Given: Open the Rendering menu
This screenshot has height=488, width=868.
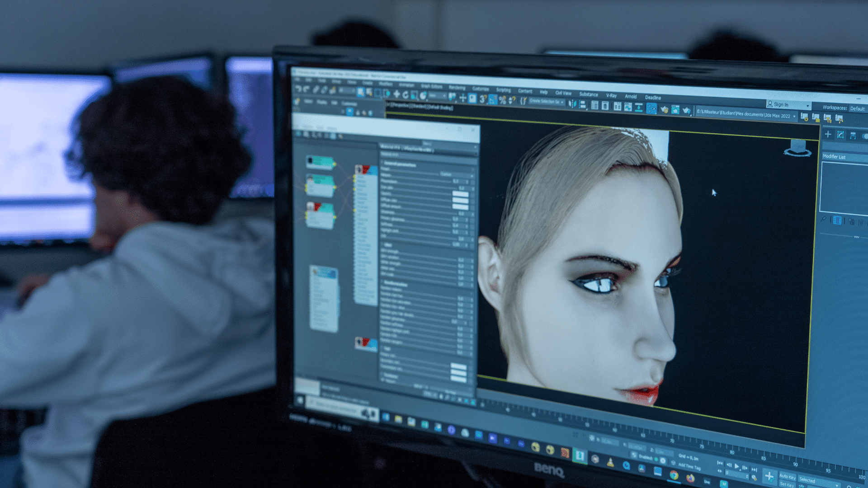Looking at the screenshot, I should click(457, 87).
